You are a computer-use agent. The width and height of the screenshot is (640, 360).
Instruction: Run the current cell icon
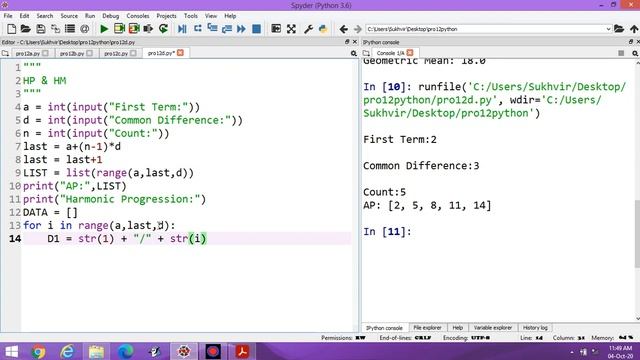pos(119,29)
